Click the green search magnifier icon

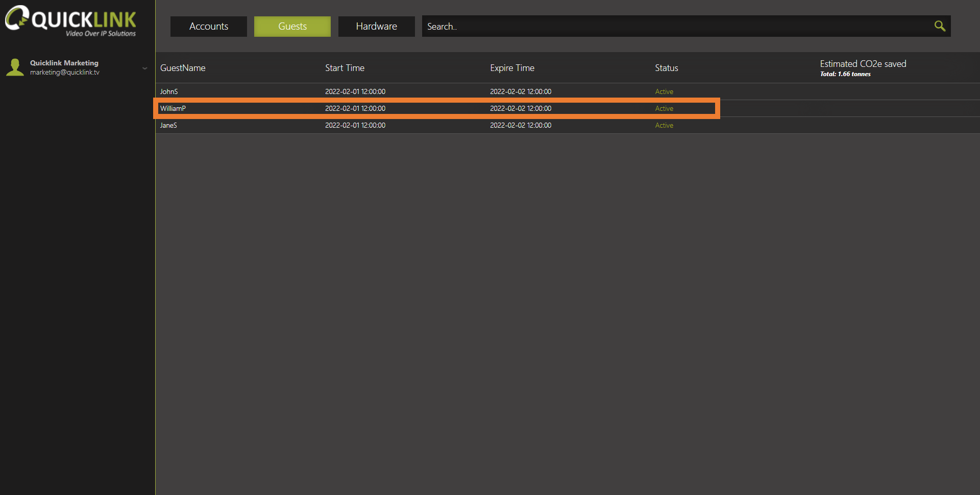point(940,26)
